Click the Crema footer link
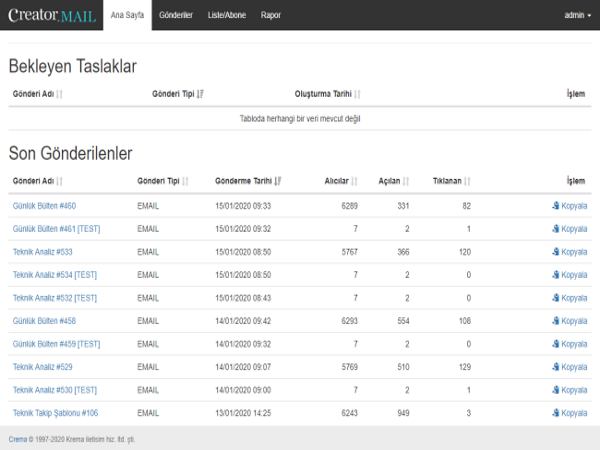The image size is (600, 450). click(18, 439)
